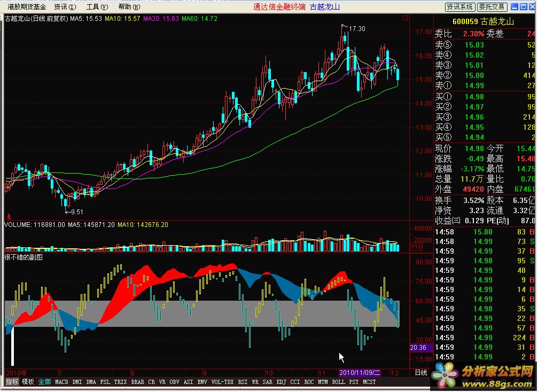Click the 现价 14.98 value
The image size is (538, 392).
tap(474, 148)
